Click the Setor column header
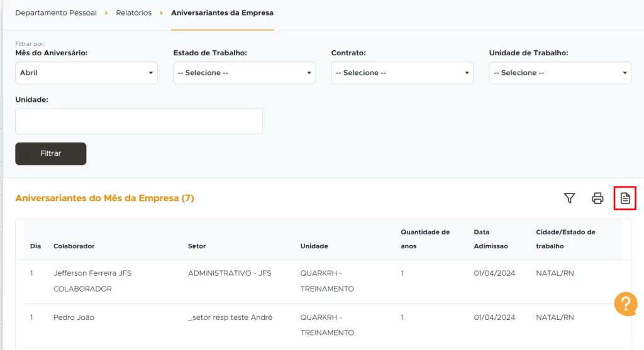The image size is (644, 350). click(197, 246)
